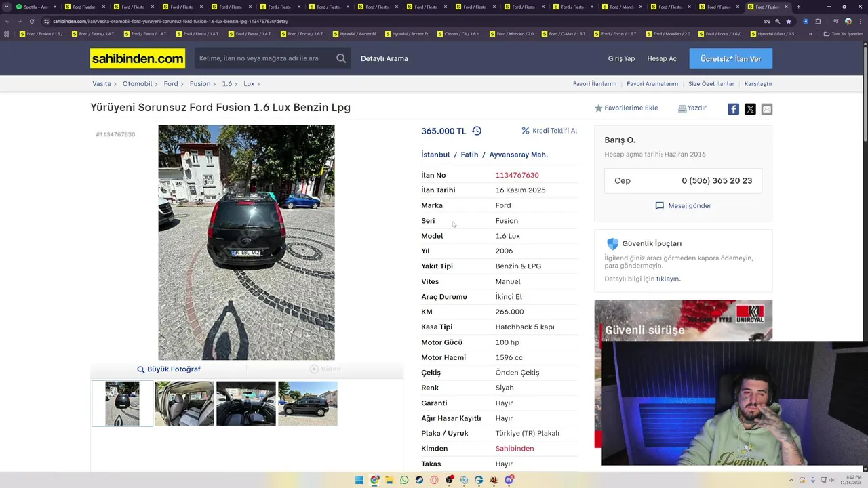
Task: Open the tab search dropdown arrow
Action: [6, 7]
